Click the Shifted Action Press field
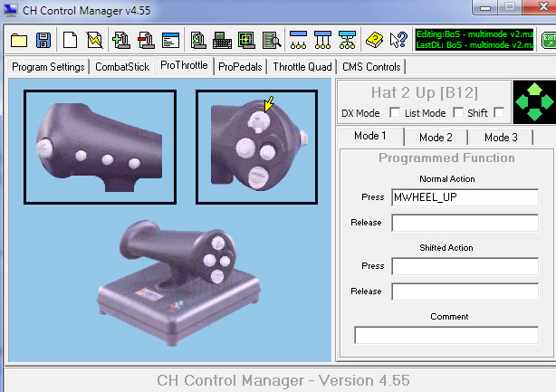 pos(465,266)
